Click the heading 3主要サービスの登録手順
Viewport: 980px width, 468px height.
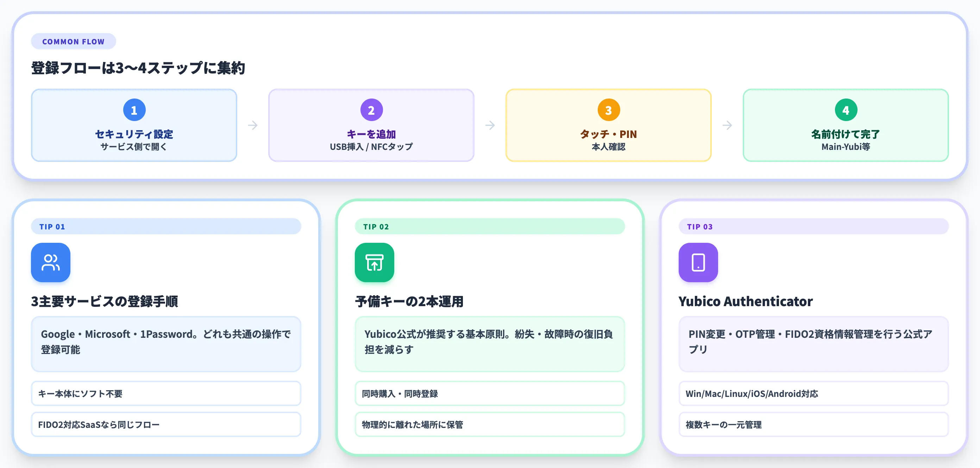pos(105,301)
